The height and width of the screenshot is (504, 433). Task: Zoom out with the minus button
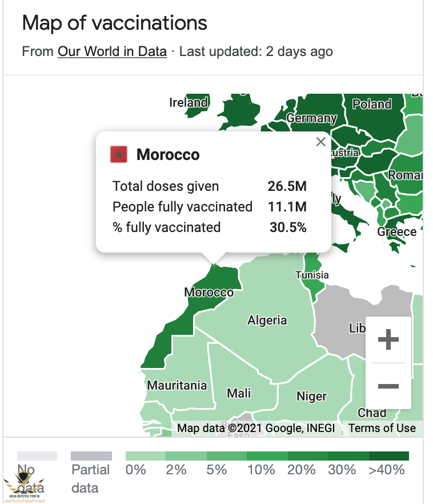(388, 386)
